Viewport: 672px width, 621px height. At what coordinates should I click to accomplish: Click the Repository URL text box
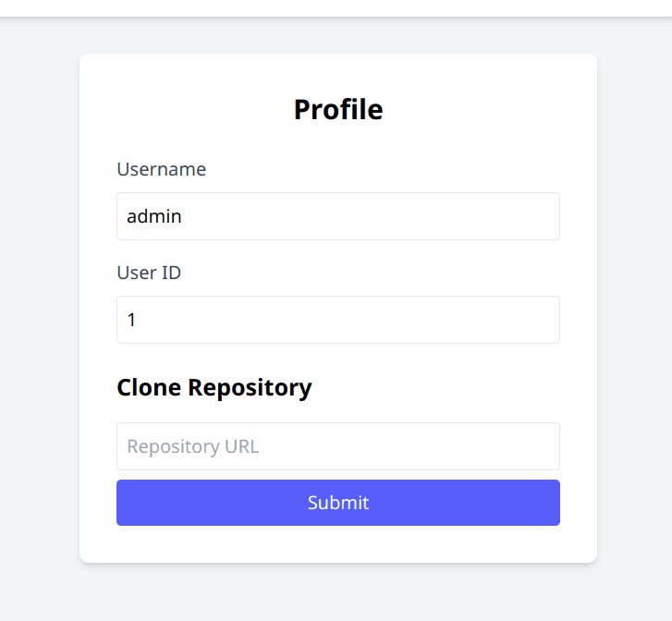337,446
